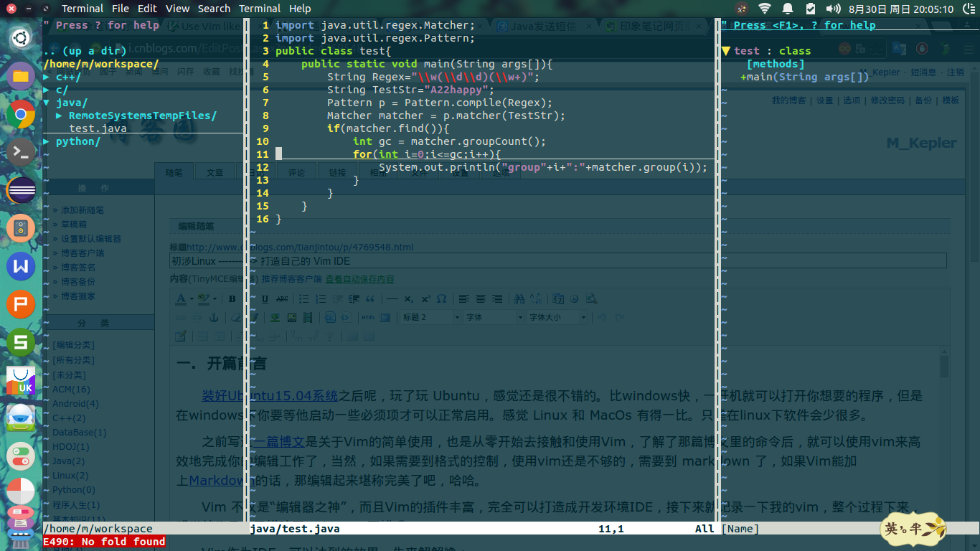Click line 7 Pattern.compile(Regex)
Image resolution: width=980 pixels, height=551 pixels.
coord(440,103)
